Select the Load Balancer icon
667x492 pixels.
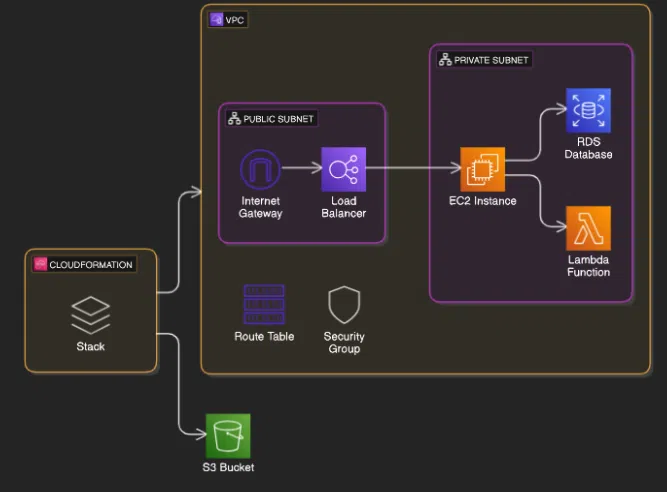(x=344, y=169)
